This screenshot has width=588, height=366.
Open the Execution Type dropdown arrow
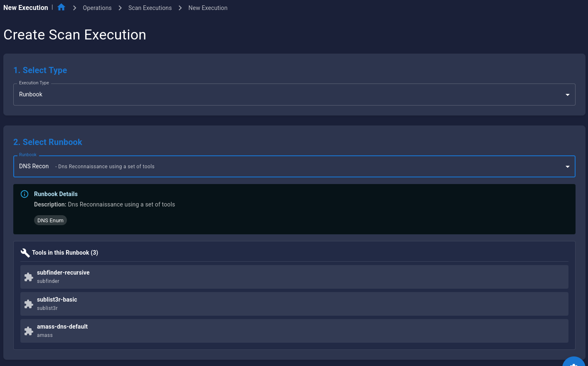click(567, 95)
